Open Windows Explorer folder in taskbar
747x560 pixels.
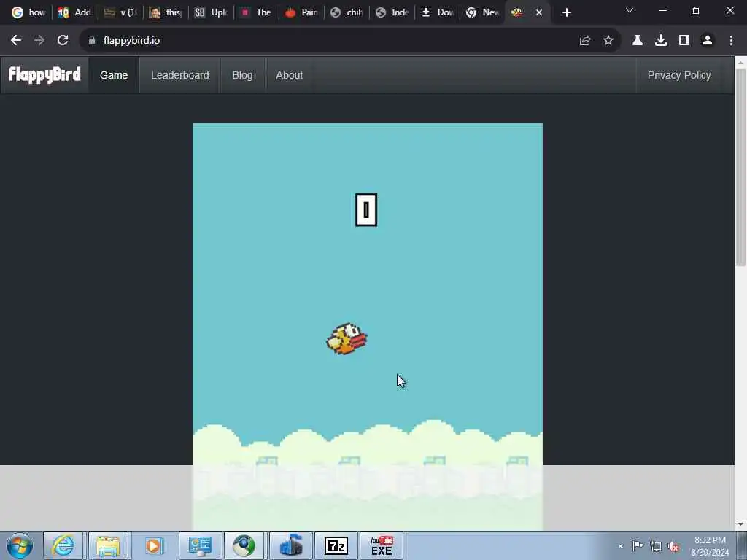coord(108,545)
